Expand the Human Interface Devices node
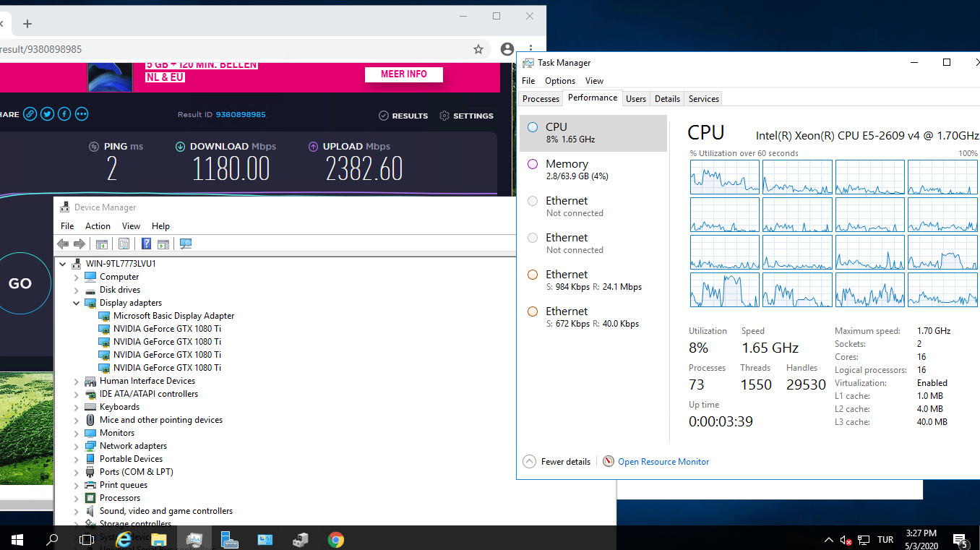This screenshot has width=980, height=550. tap(76, 381)
